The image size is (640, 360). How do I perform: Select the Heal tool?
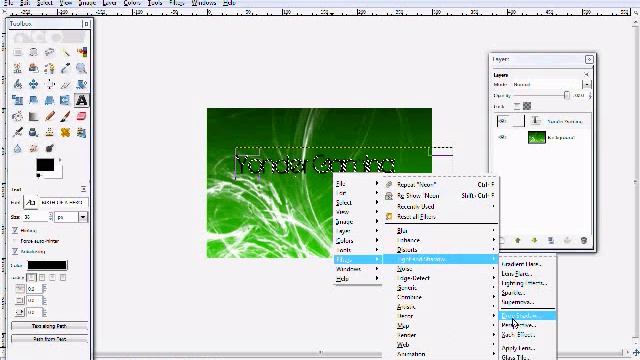tap(65, 132)
